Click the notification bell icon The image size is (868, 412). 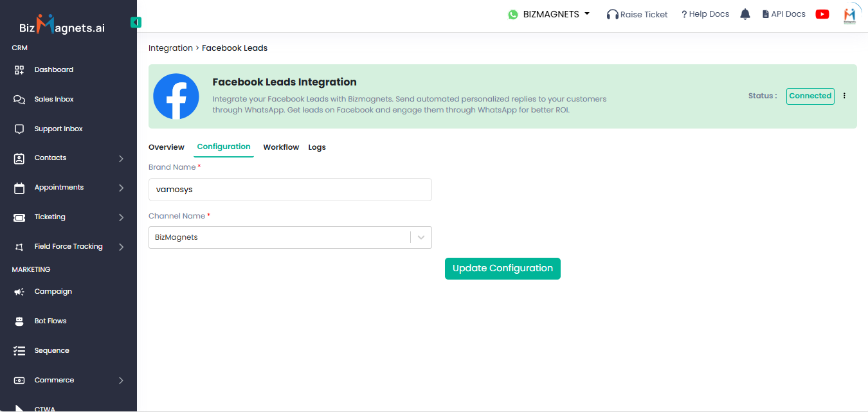tap(745, 14)
